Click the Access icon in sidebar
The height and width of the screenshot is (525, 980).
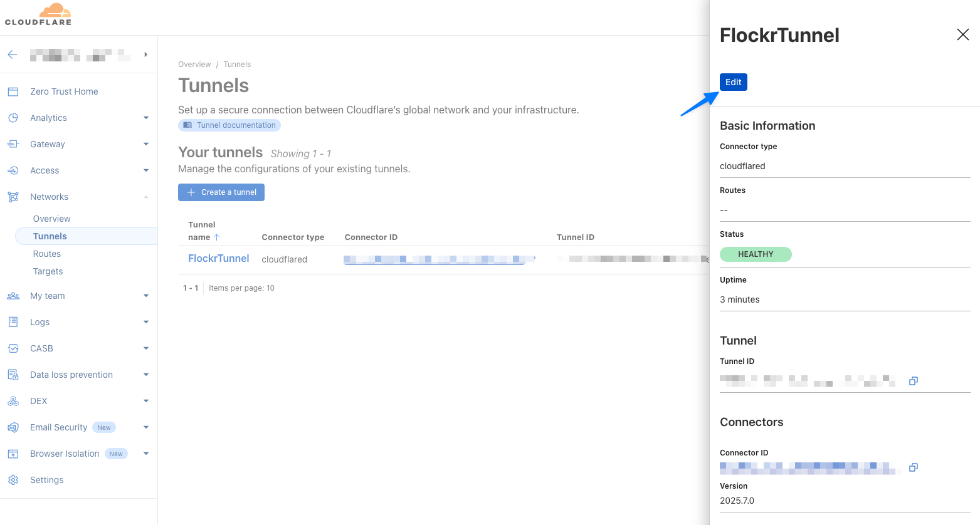pos(13,170)
